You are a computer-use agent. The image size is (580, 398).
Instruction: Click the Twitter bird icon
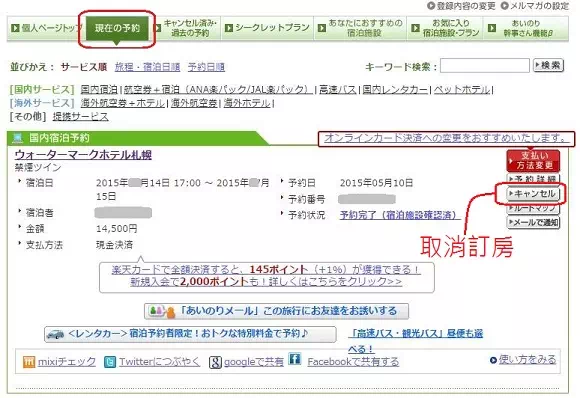pyautogui.click(x=110, y=362)
